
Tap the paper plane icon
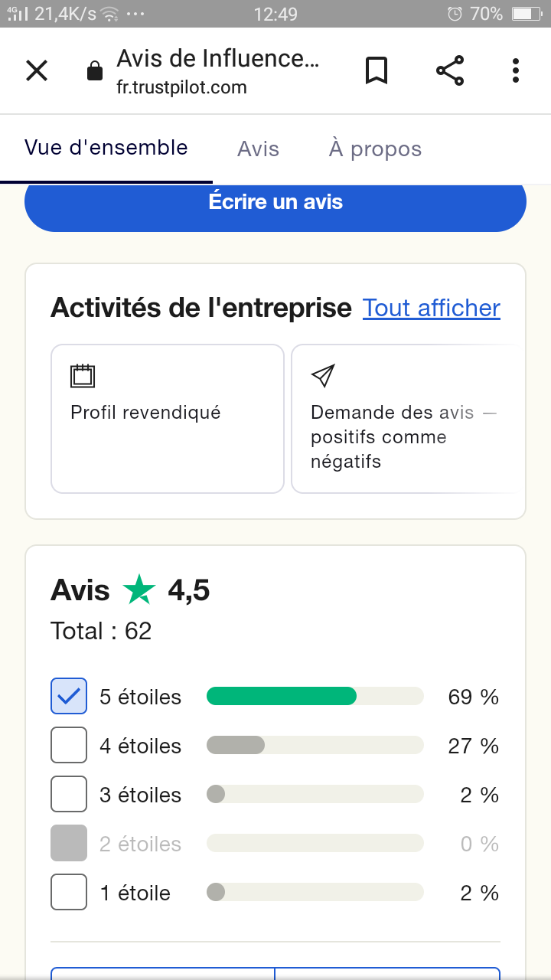pos(323,376)
